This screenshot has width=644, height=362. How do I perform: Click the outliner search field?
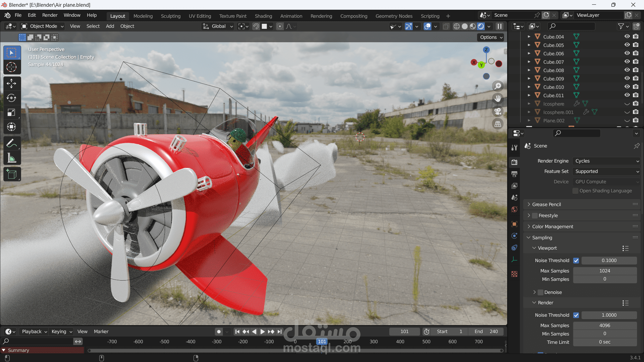[571, 26]
